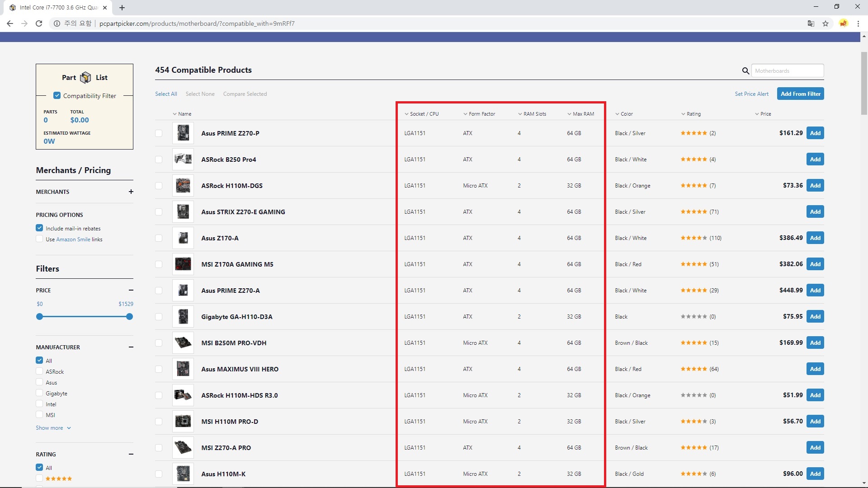Click the browser forward arrow
This screenshot has height=488, width=868.
[24, 23]
